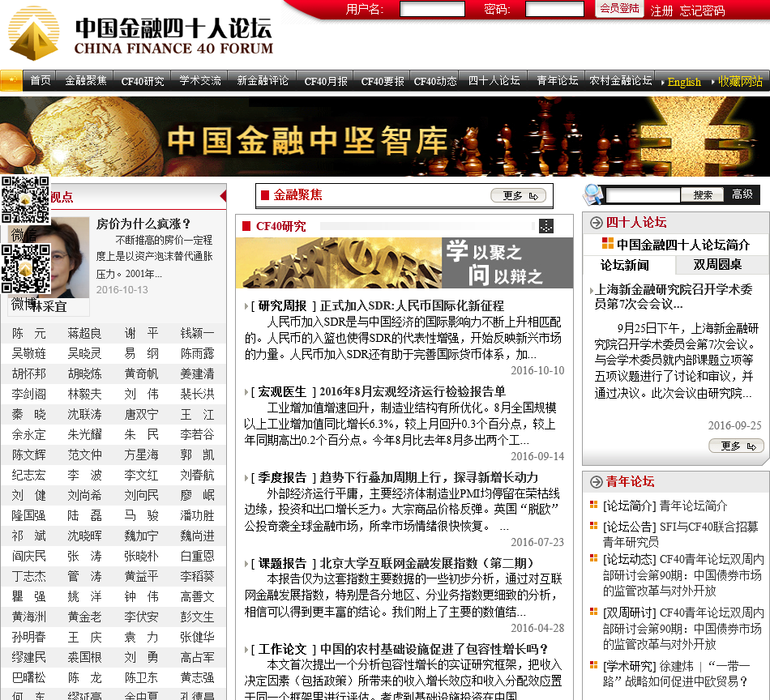Open [论坛动态] CF40青年论坛双周内部研讨会 link
The height and width of the screenshot is (700, 770).
coord(683,574)
